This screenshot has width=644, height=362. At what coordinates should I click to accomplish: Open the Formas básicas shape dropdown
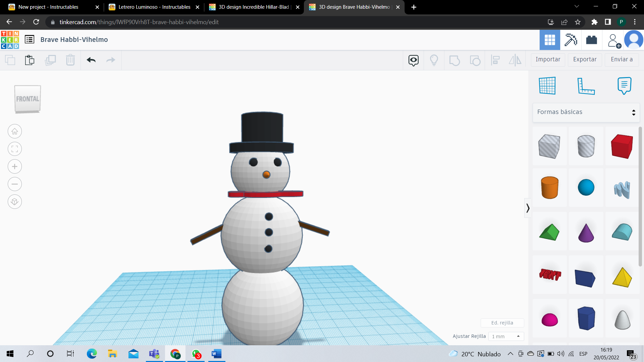pyautogui.click(x=586, y=112)
